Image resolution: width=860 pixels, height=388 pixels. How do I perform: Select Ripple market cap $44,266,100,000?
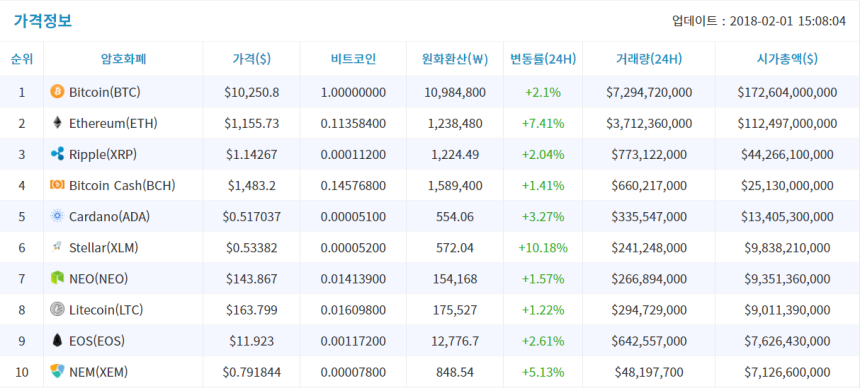[787, 155]
